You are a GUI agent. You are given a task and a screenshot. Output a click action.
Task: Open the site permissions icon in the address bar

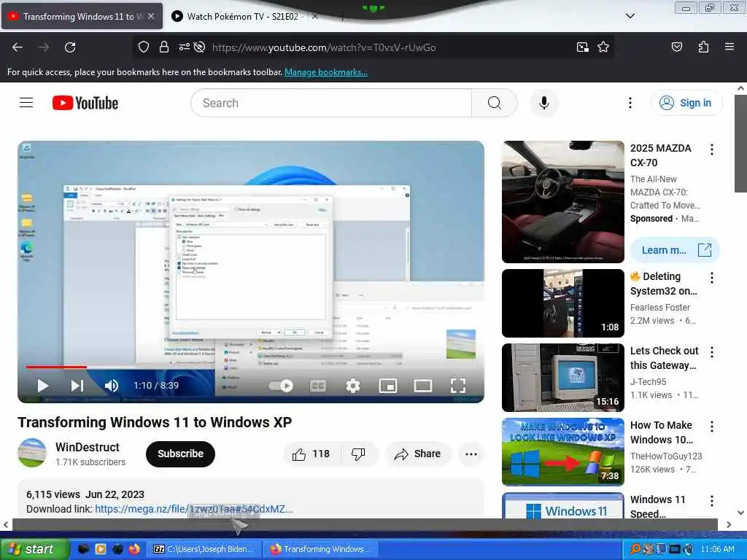coord(184,47)
